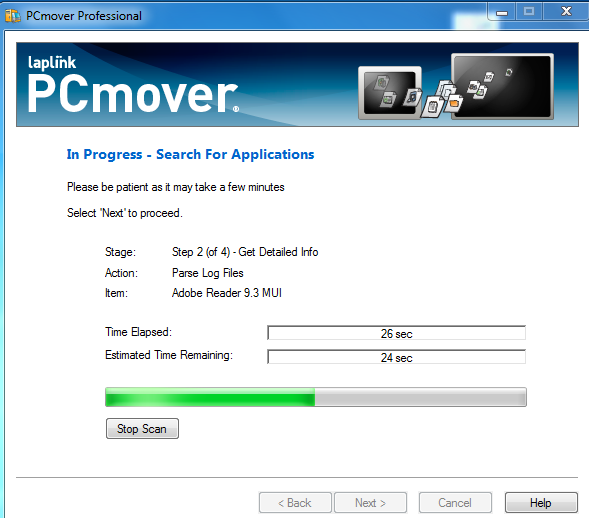Click the PCmover Professional window title text
Image resolution: width=589 pixels, height=518 pixels.
pos(84,16)
